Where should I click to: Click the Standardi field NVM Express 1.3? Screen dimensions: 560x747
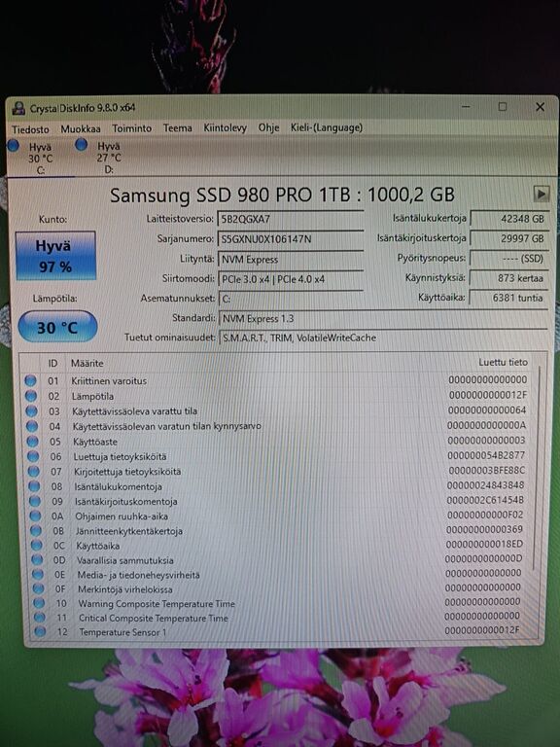click(x=383, y=319)
